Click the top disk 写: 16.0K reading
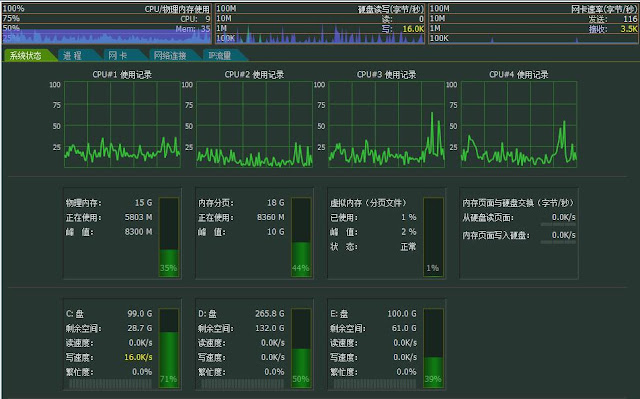Screen dimensions: 640x399 (402, 29)
